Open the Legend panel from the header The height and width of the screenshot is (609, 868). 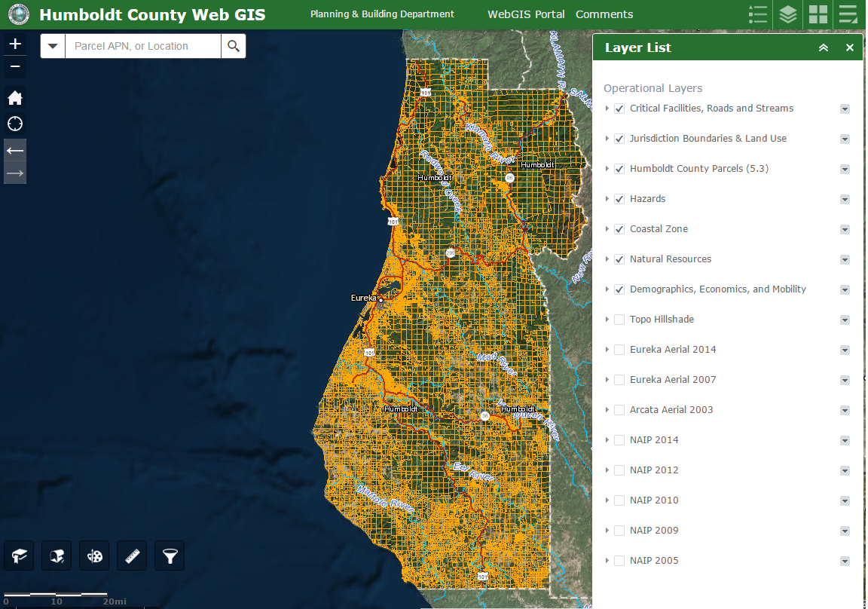click(757, 14)
